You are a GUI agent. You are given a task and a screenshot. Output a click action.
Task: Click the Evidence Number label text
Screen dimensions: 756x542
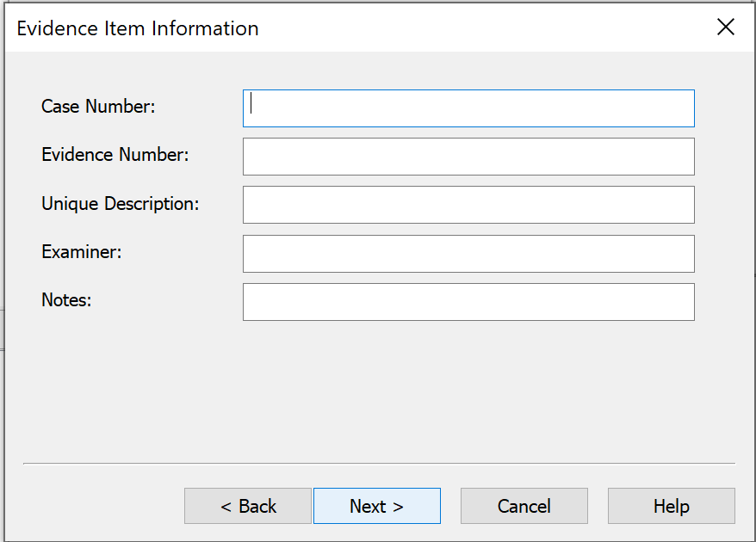pyautogui.click(x=115, y=155)
